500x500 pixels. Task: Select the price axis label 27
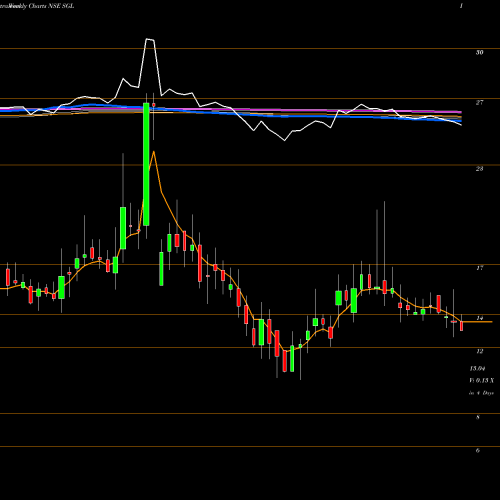[x=479, y=102]
